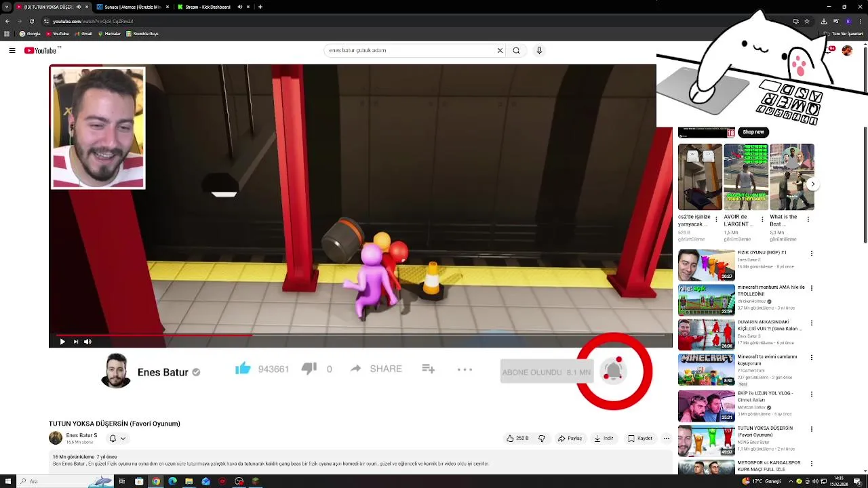The image size is (868, 488).
Task: Open options for 'Minecraft ta evimi camlarını' video
Action: [811, 357]
